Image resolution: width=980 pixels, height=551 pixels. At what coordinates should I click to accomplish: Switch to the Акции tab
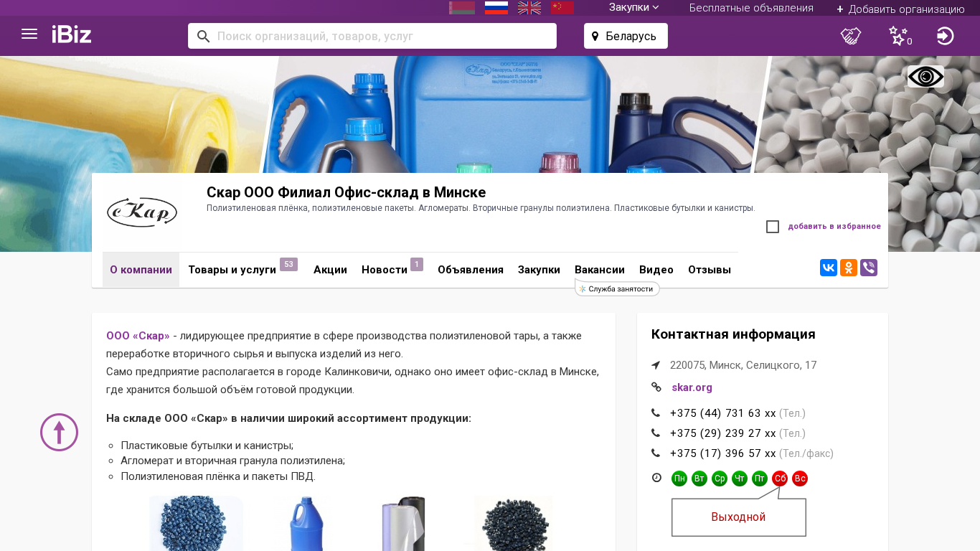pos(330,270)
